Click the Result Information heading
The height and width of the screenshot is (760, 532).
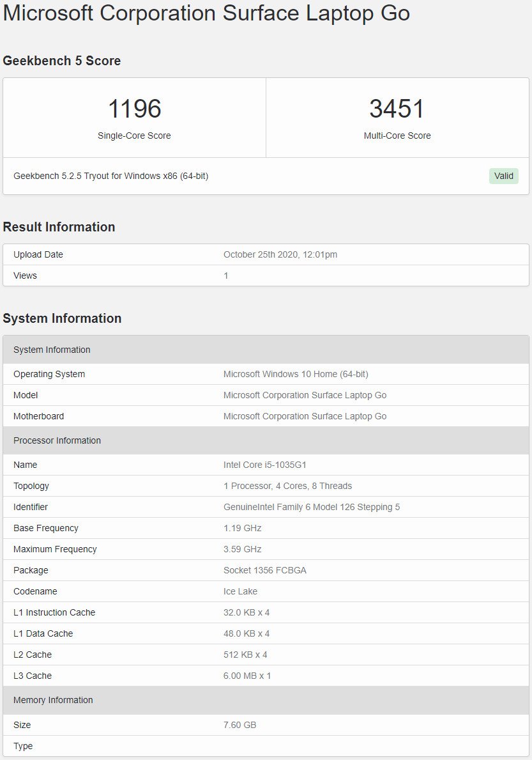59,227
